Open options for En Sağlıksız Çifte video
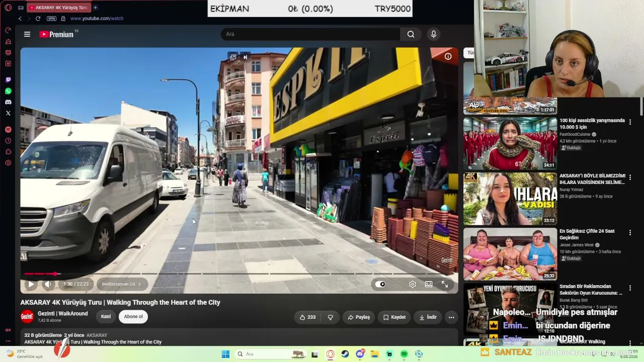 click(x=630, y=232)
